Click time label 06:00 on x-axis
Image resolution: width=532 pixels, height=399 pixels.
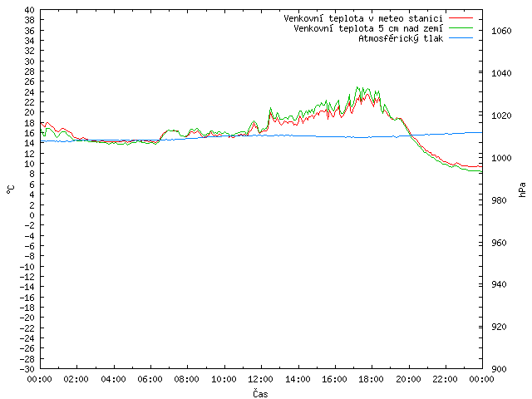150,379
